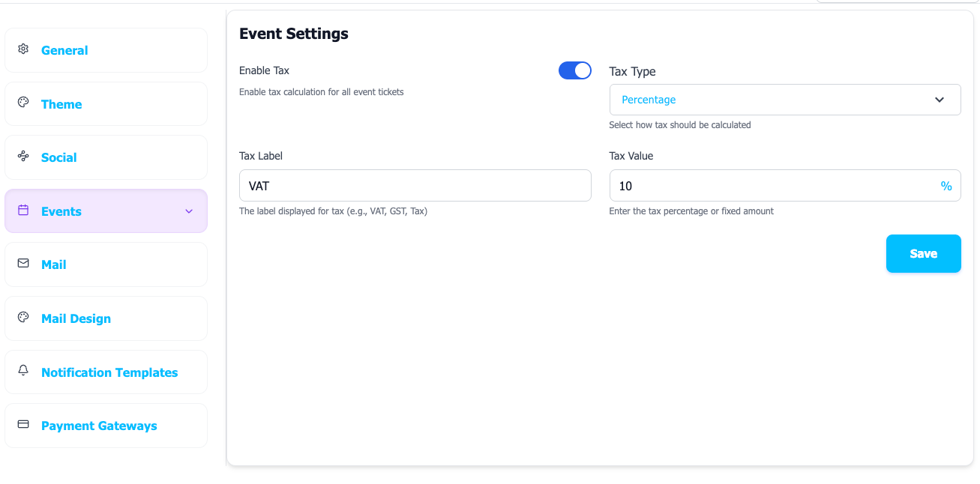This screenshot has width=980, height=484.
Task: Select the Payment Gateways card icon
Action: pos(22,425)
